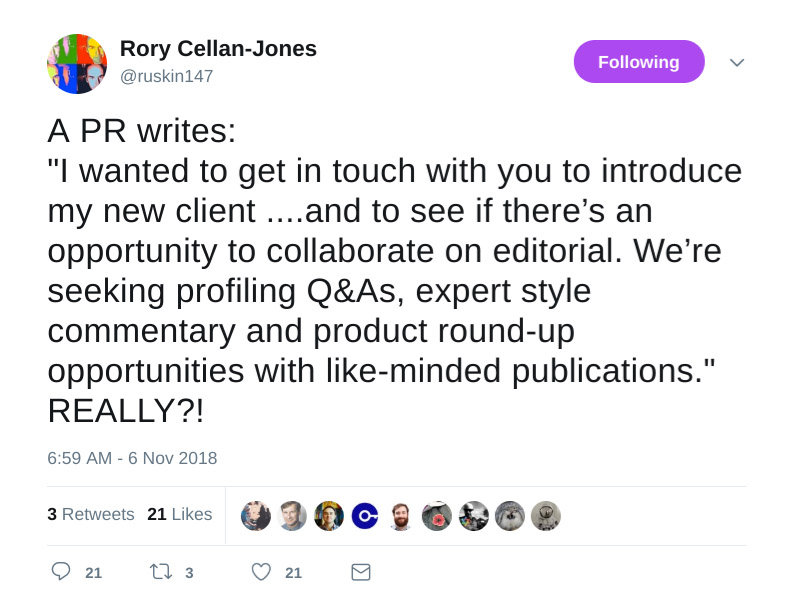View the 21 Likes list

coord(180,514)
